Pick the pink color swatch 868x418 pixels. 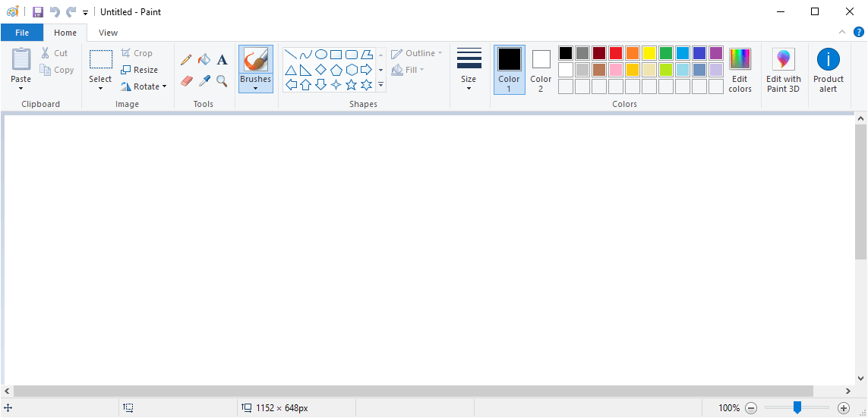click(x=616, y=70)
